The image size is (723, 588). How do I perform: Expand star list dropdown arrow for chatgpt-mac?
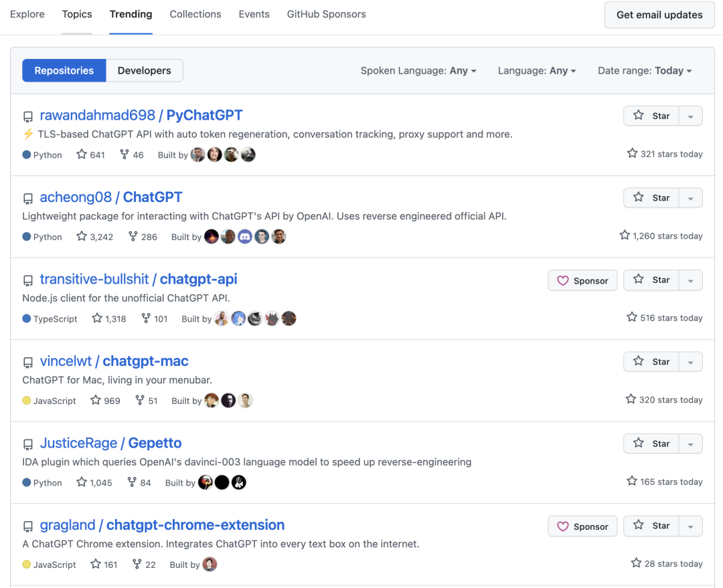pos(691,362)
